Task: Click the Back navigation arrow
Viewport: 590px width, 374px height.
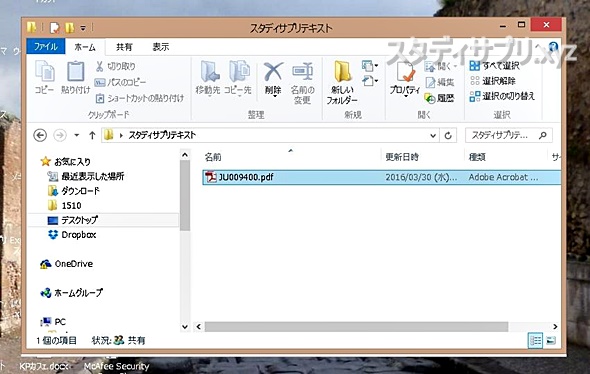Action: click(40, 135)
